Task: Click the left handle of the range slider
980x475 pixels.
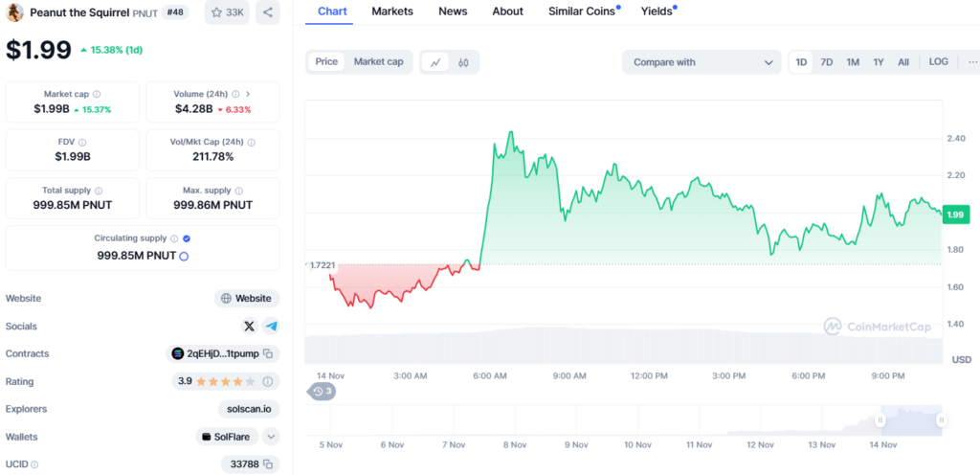Action: pyautogui.click(x=880, y=420)
